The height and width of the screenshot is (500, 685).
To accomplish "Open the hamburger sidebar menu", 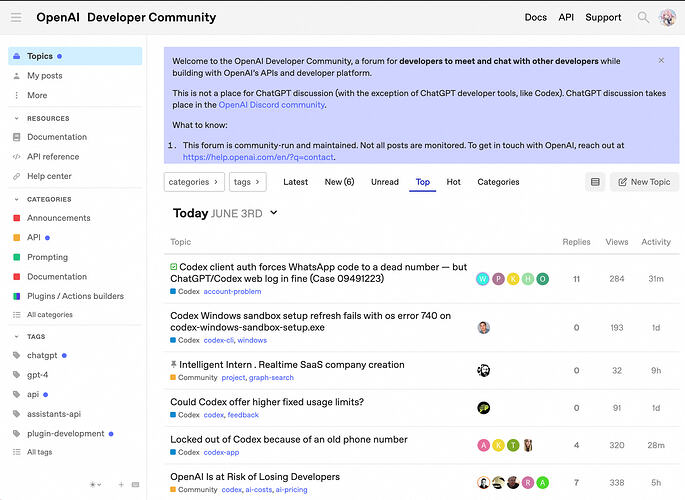I will pos(16,17).
